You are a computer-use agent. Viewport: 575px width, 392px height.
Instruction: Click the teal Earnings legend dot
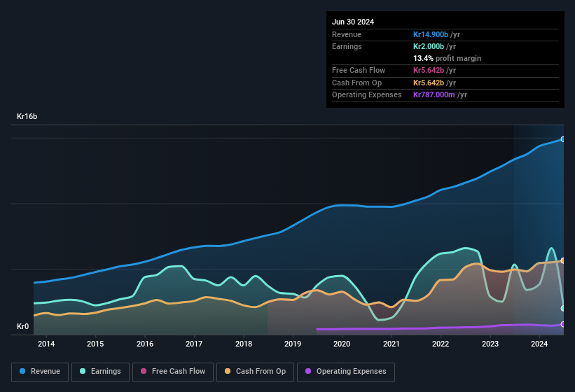pos(83,371)
